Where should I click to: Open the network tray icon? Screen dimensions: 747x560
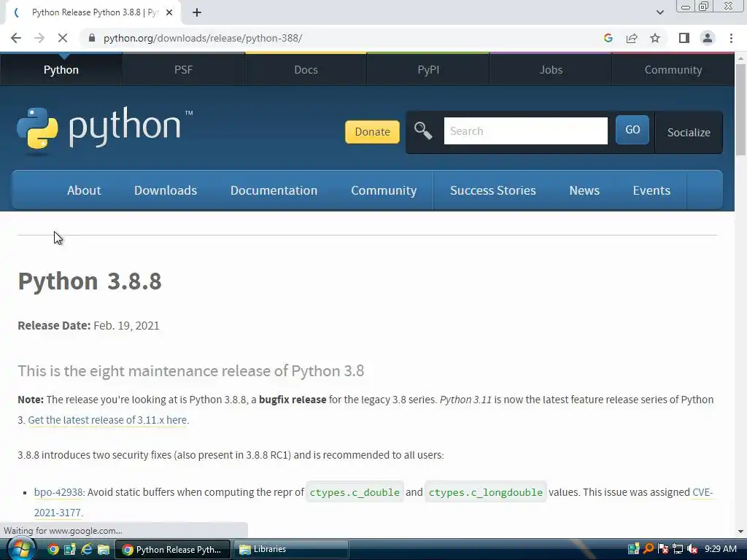[x=678, y=549]
